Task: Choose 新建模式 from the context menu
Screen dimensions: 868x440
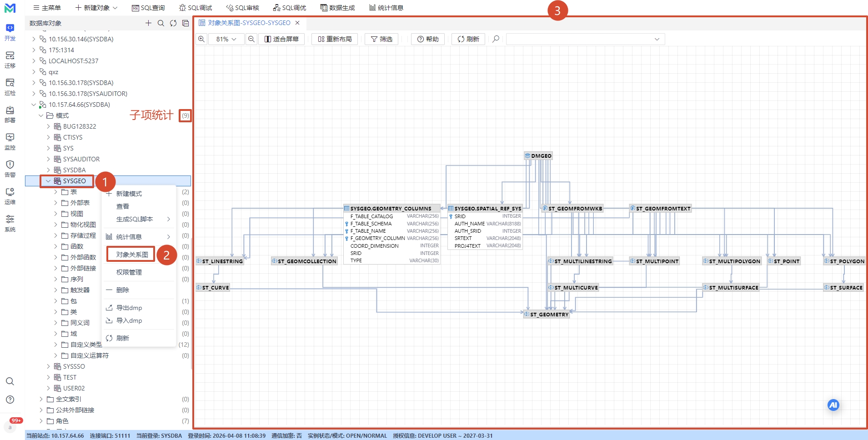Action: point(139,194)
